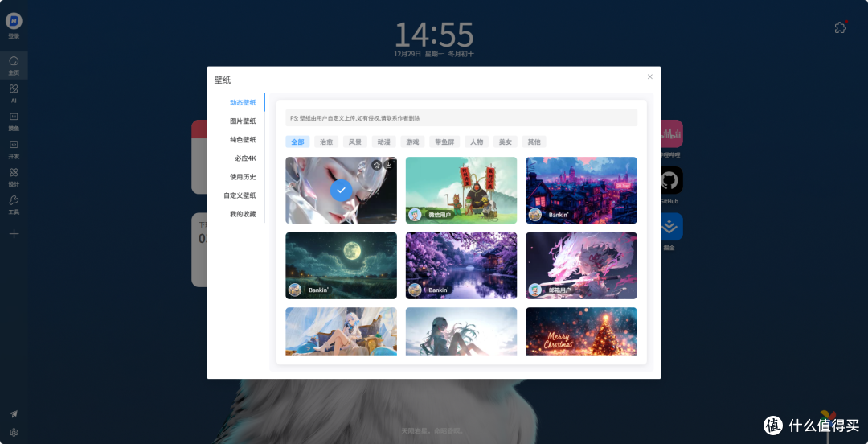
Task: Open the 工具 wrench category
Action: pyautogui.click(x=14, y=204)
